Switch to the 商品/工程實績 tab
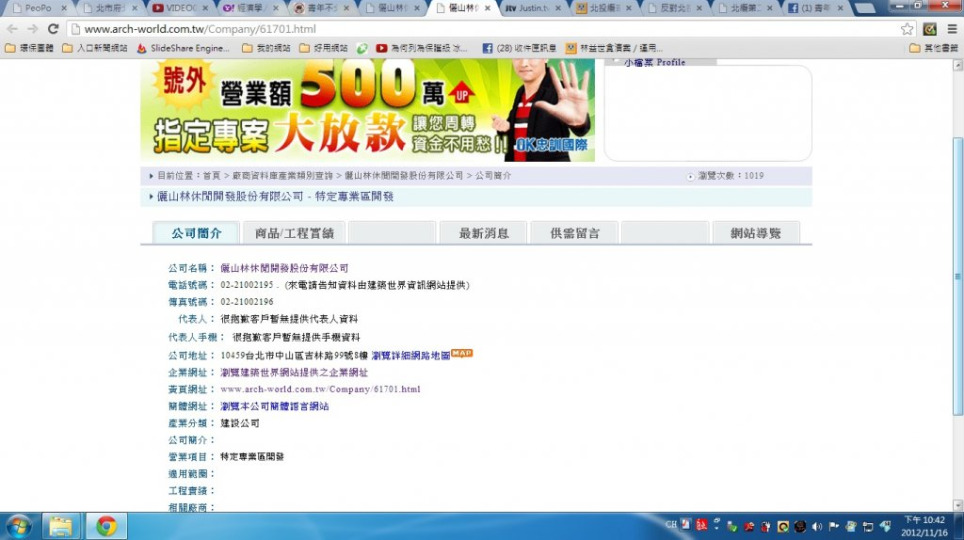This screenshot has height=540, width=964. pos(294,233)
